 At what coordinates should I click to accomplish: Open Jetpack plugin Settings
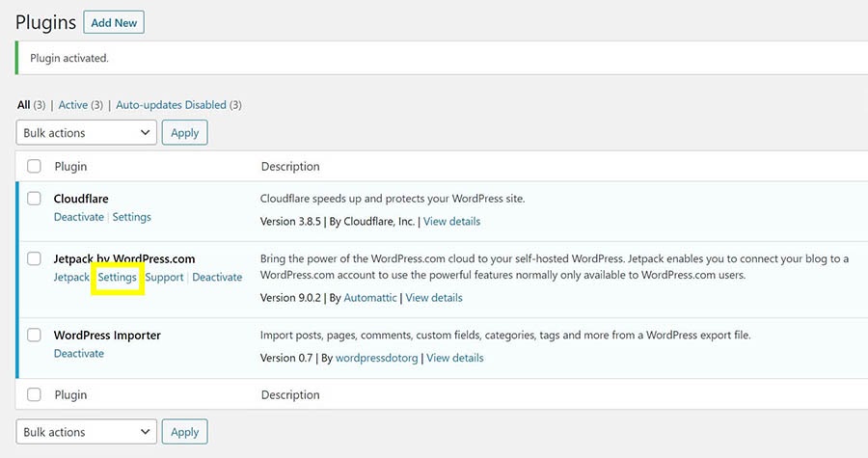click(x=117, y=277)
